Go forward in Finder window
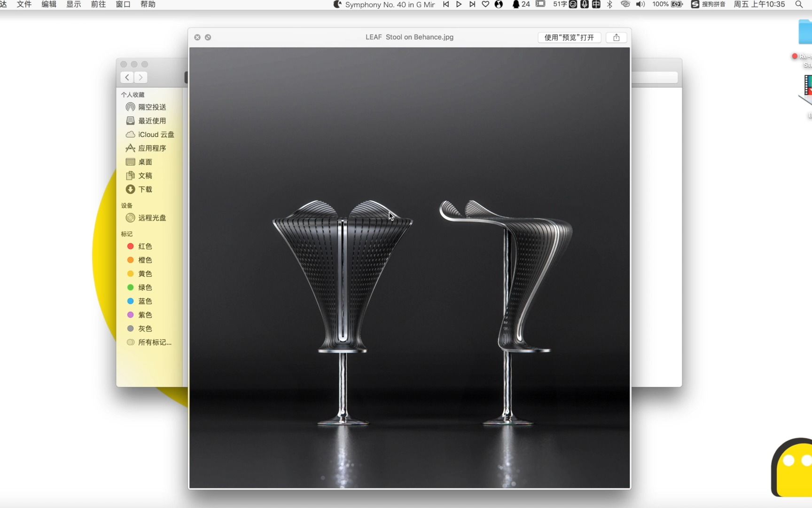This screenshot has height=508, width=812. 141,77
